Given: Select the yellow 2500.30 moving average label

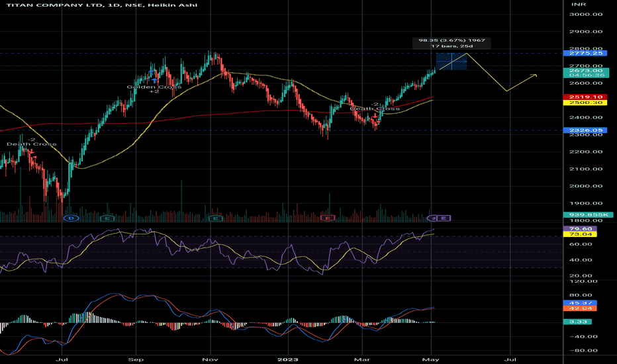Looking at the screenshot, I should coord(585,103).
